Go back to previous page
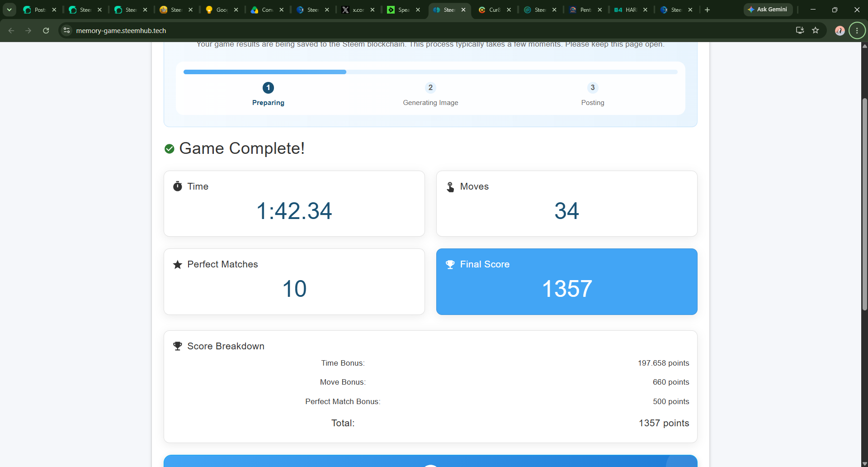 point(11,30)
